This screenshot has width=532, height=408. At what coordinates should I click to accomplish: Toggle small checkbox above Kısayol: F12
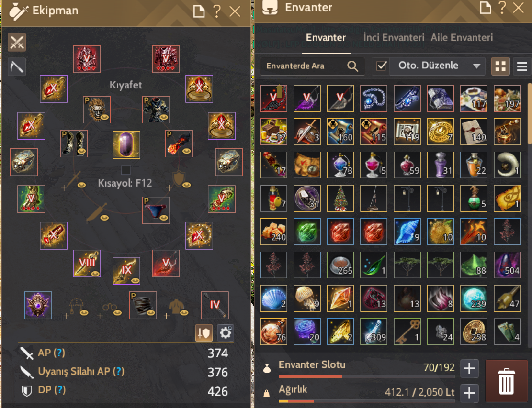[x=126, y=170]
